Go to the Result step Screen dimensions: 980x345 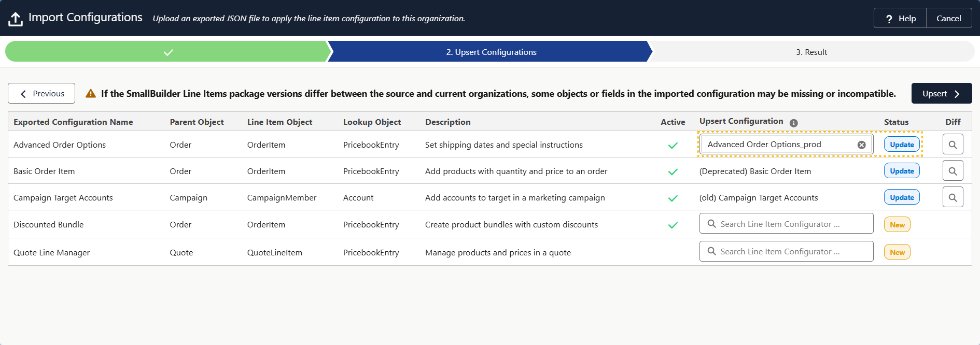click(x=811, y=52)
